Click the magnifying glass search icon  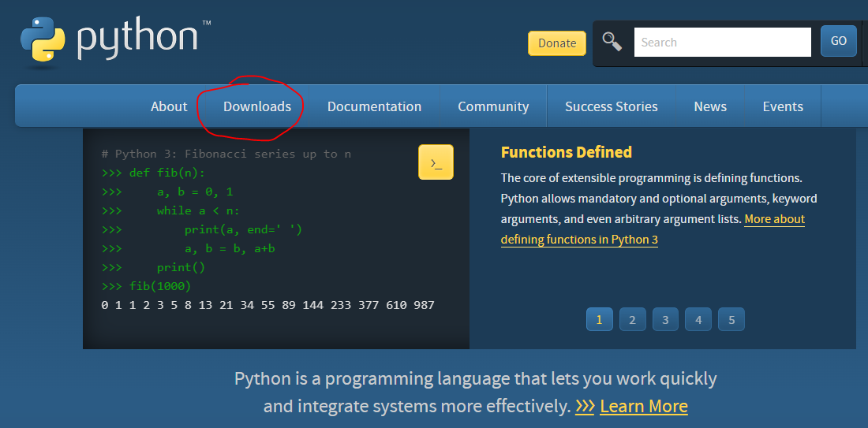pos(612,42)
